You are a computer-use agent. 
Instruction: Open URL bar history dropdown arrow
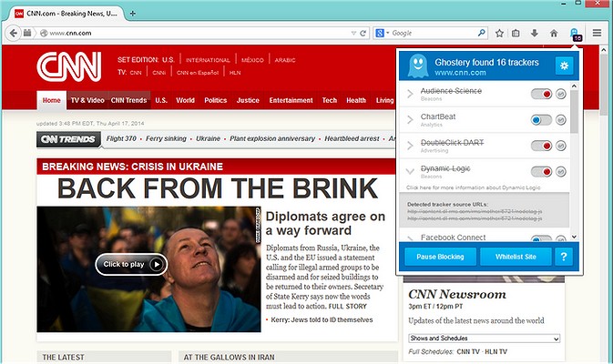(x=353, y=33)
